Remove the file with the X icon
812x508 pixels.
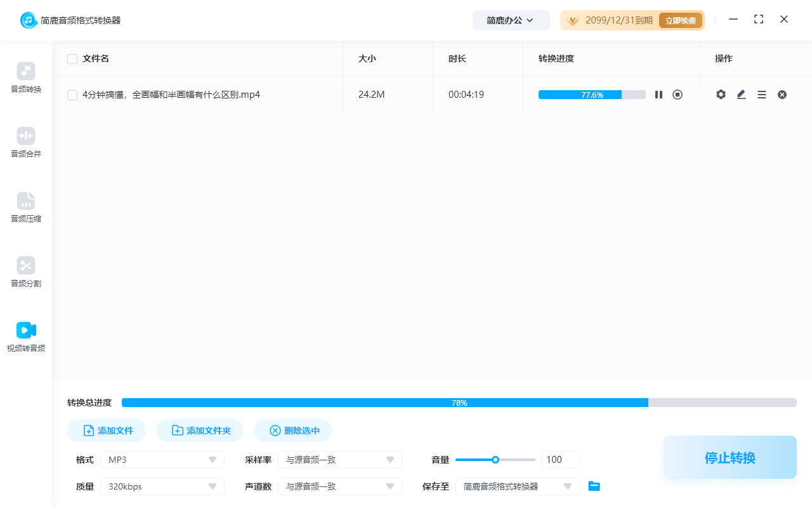click(x=782, y=94)
